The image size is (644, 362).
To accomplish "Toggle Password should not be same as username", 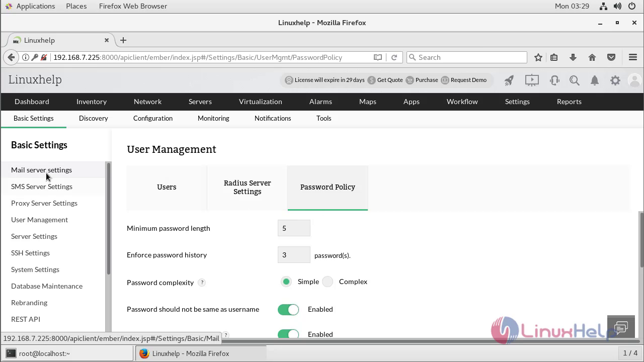I will click(288, 309).
